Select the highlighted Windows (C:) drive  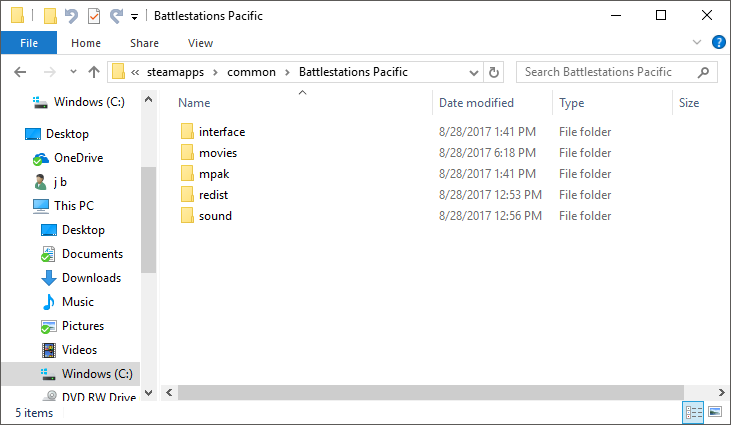70,374
